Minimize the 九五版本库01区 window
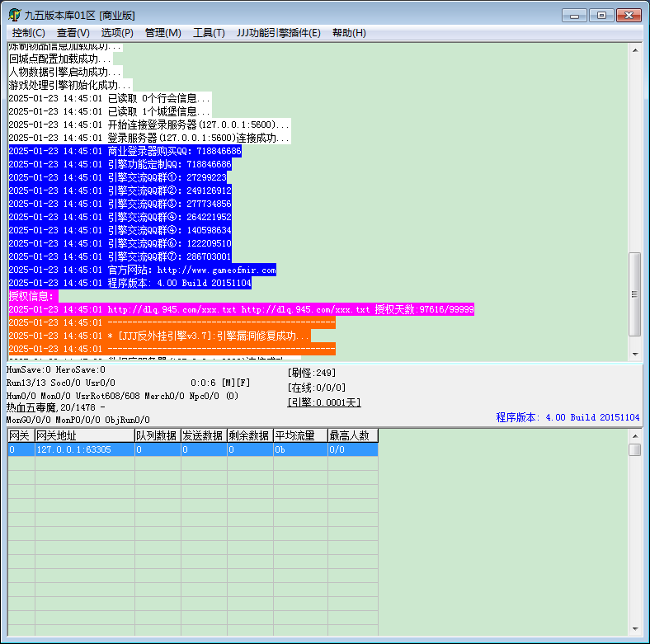Image resolution: width=650 pixels, height=644 pixels. click(x=574, y=16)
